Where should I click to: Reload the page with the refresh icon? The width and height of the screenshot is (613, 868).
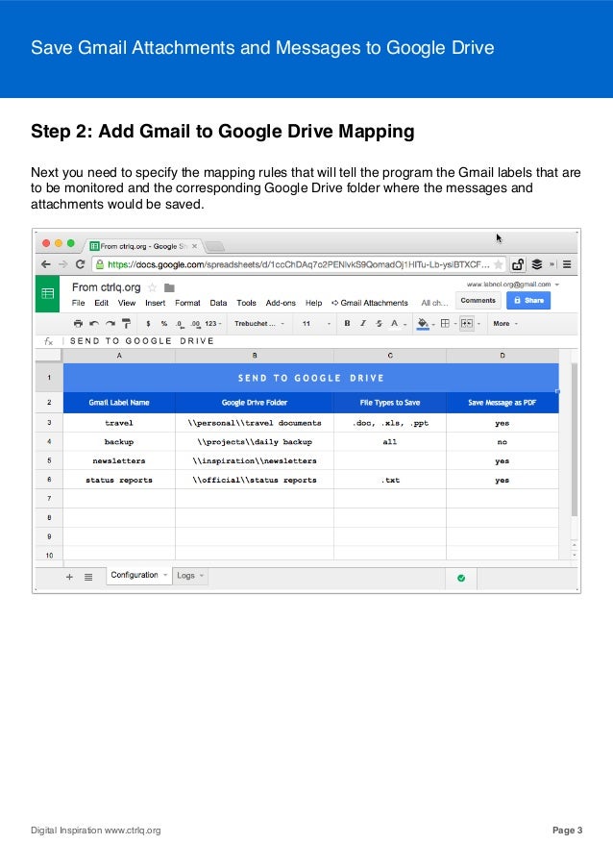80,264
